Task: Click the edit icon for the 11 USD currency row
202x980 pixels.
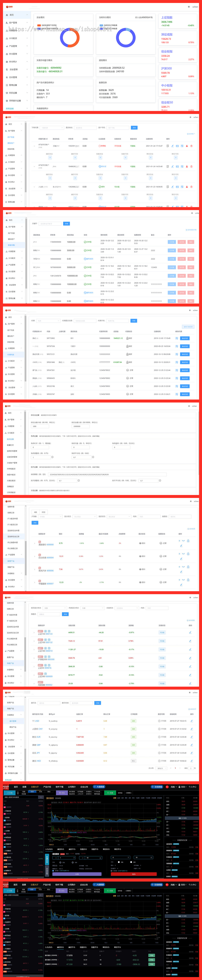Action: click(x=191, y=721)
